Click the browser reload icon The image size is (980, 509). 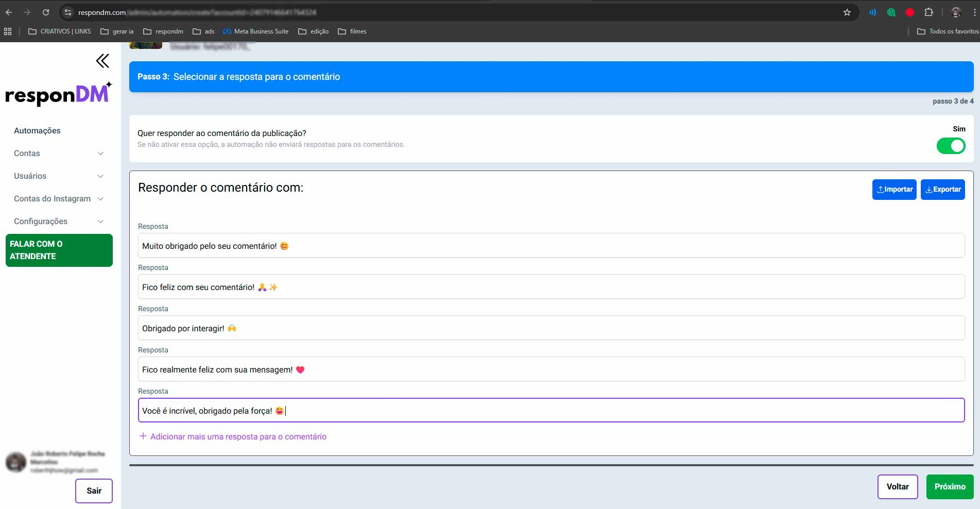(46, 12)
